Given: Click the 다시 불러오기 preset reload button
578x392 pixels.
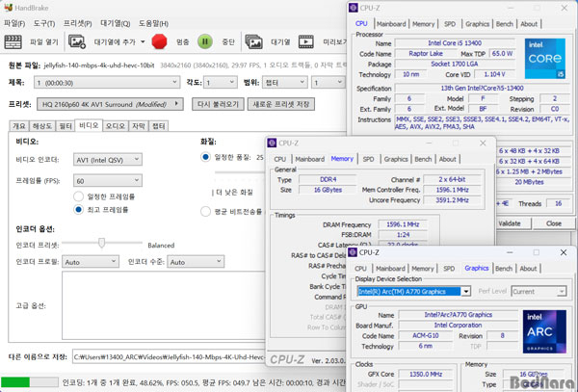Looking at the screenshot, I should point(218,104).
